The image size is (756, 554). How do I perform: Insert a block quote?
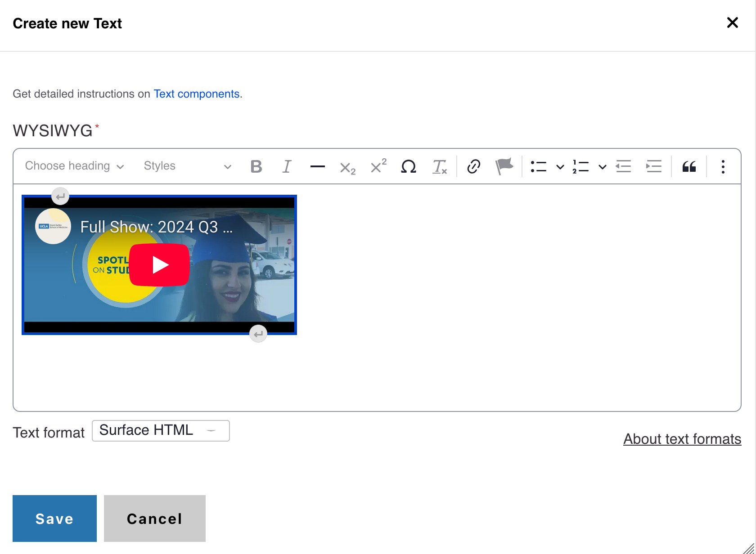pyautogui.click(x=689, y=166)
